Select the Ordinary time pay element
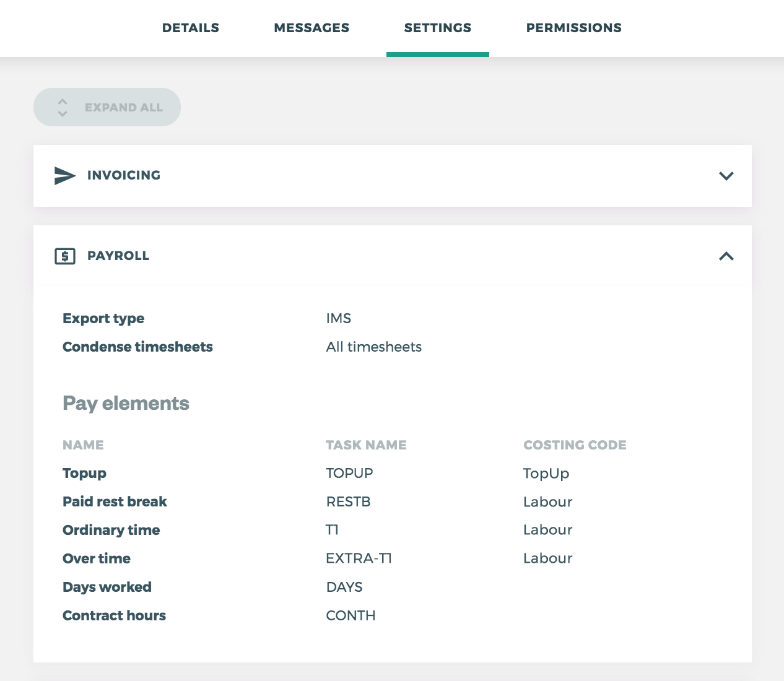Viewport: 784px width, 681px height. [111, 531]
